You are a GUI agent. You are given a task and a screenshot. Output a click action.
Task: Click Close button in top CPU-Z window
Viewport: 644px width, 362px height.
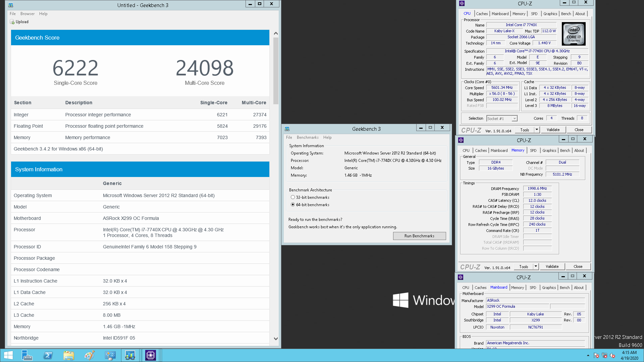coord(579,130)
